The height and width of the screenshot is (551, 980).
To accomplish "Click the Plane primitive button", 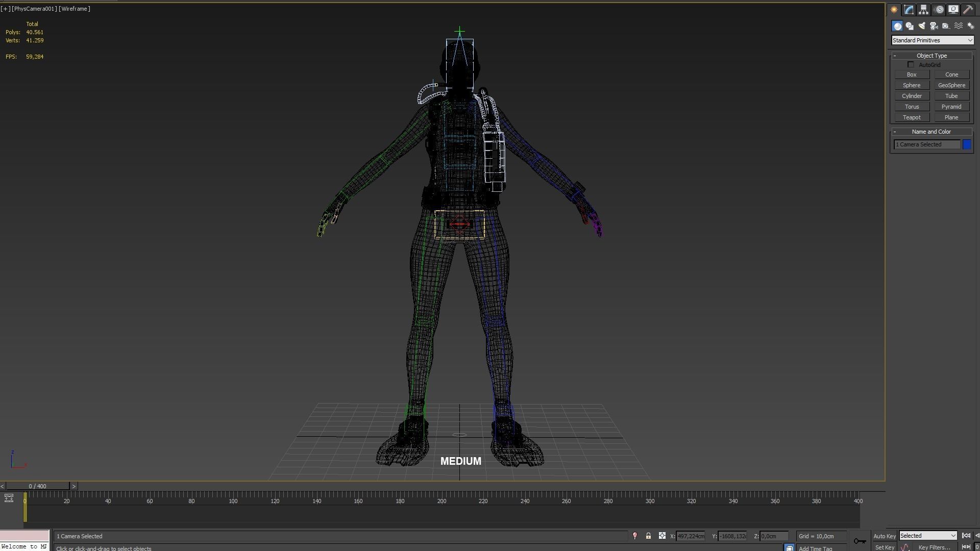I will pyautogui.click(x=951, y=117).
